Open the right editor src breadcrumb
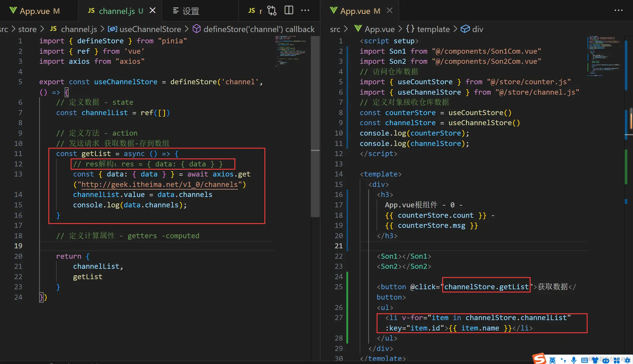The image size is (633, 364). tap(335, 29)
